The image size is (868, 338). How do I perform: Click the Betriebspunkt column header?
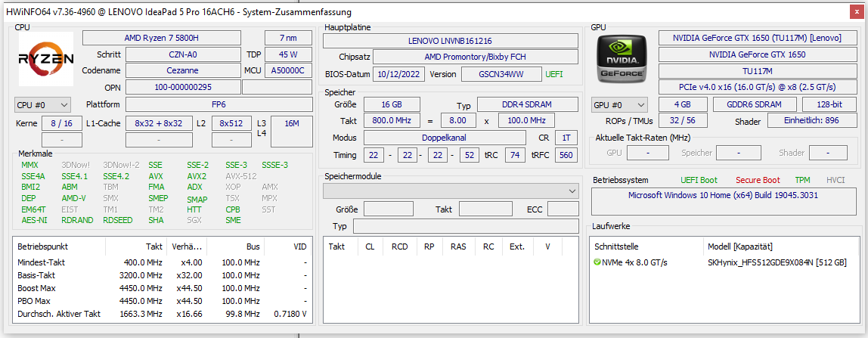tap(60, 247)
